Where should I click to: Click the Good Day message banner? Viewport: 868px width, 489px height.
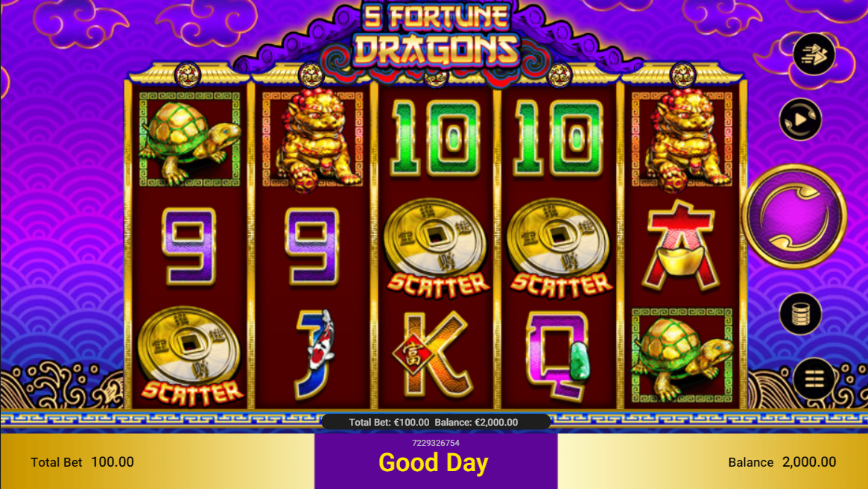click(434, 463)
